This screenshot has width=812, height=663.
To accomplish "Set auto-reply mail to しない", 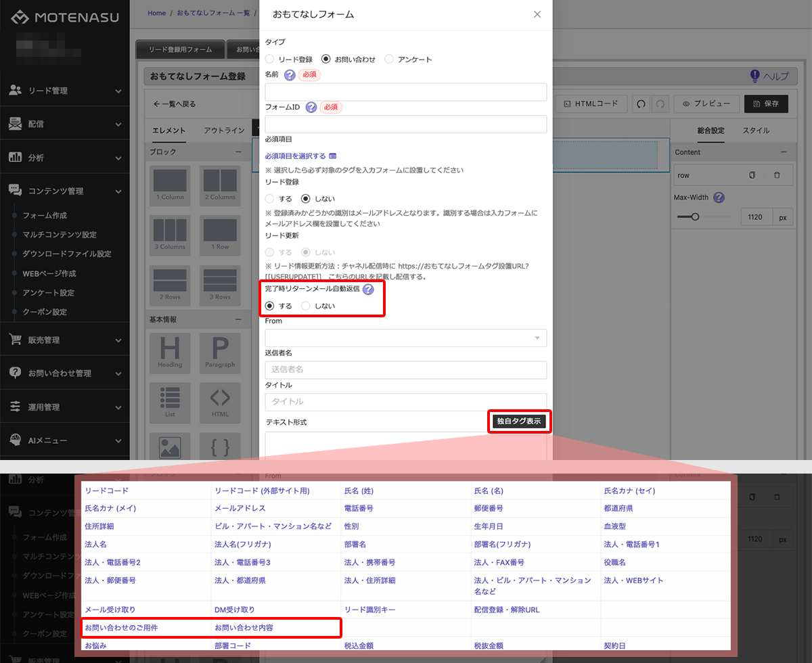I will pyautogui.click(x=306, y=306).
